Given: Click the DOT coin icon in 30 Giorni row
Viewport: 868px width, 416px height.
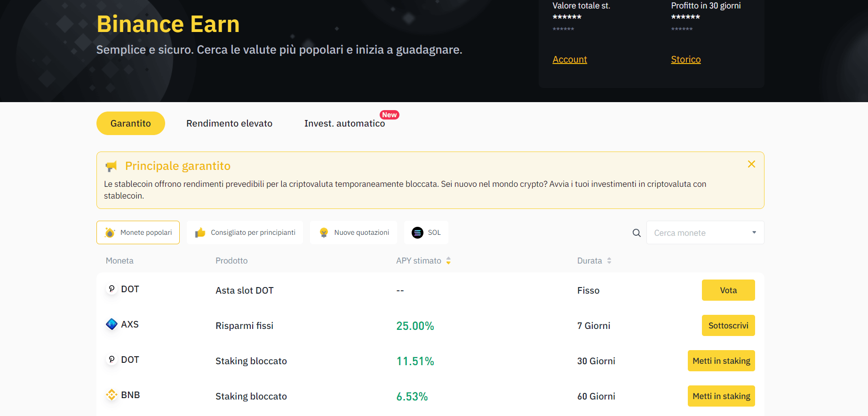Looking at the screenshot, I should [x=111, y=360].
